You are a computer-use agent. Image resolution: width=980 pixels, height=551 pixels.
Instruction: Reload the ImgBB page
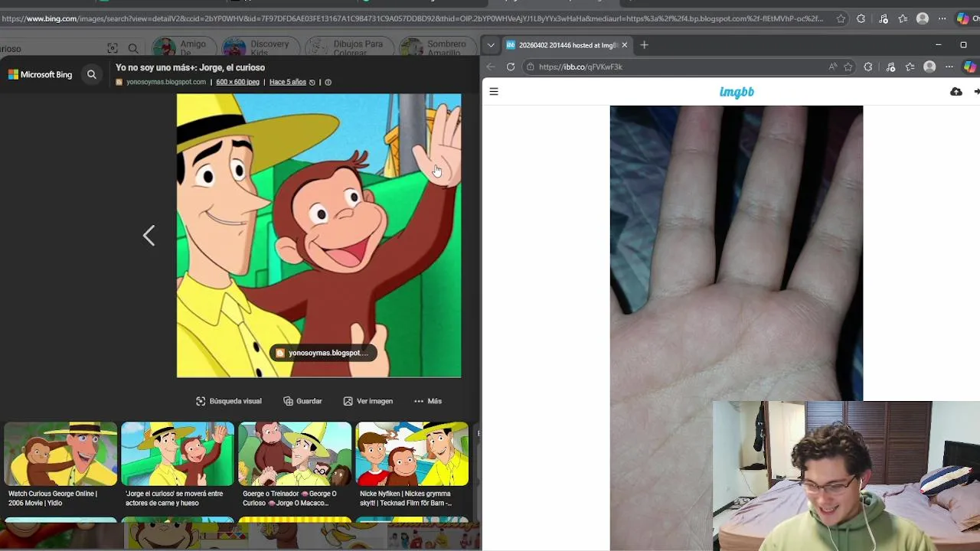pyautogui.click(x=511, y=67)
